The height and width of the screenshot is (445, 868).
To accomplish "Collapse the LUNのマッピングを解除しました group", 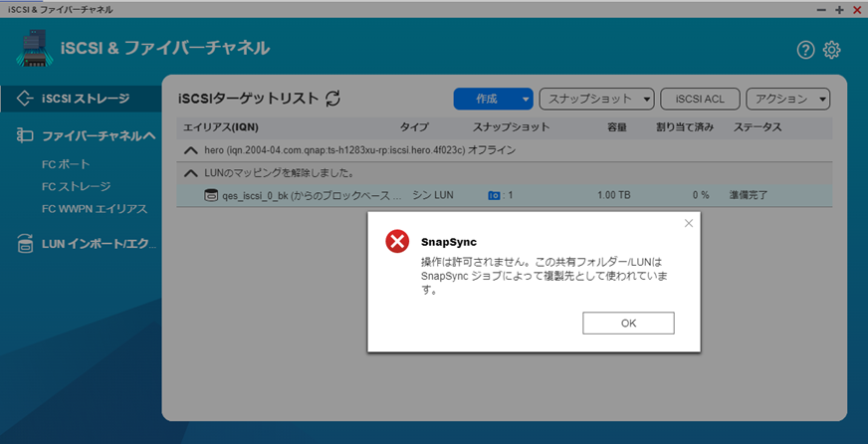I will point(191,172).
